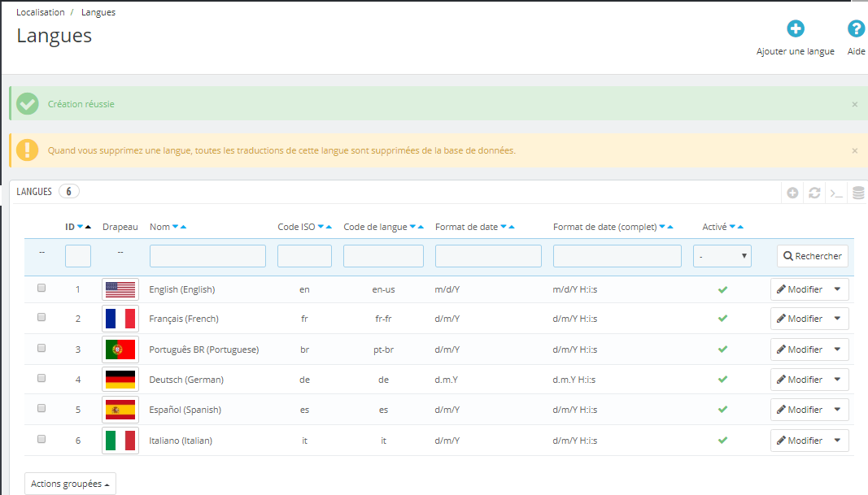The image size is (868, 495).
Task: Sort Code de langue ascending
Action: click(x=421, y=227)
